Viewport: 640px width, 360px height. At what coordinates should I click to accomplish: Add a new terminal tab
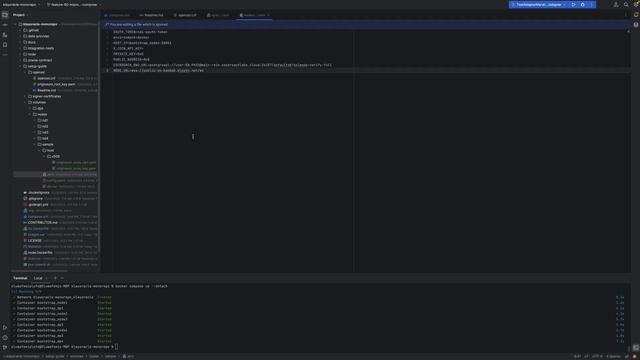[55, 278]
